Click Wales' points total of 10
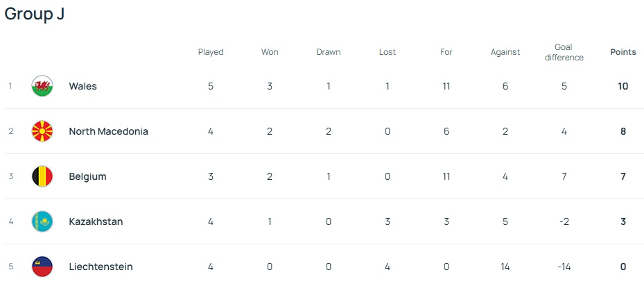 pos(623,86)
